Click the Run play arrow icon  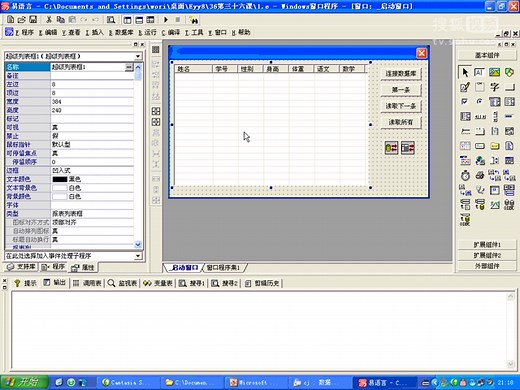click(166, 20)
